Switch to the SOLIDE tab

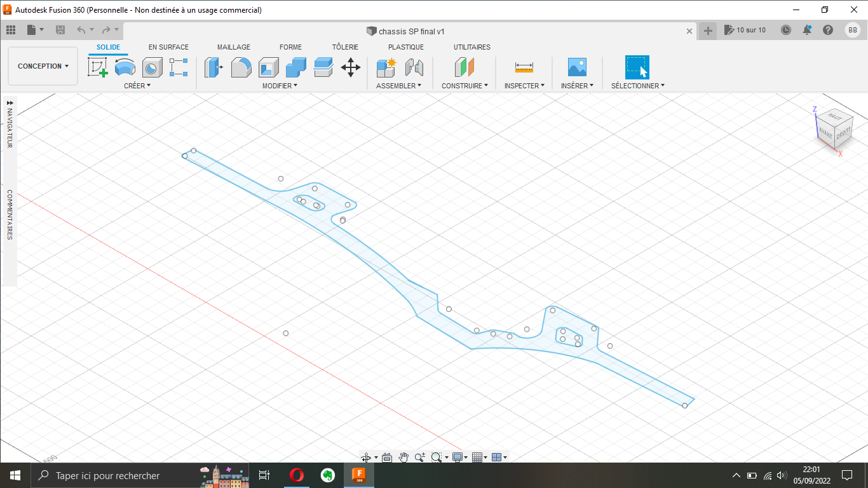109,47
